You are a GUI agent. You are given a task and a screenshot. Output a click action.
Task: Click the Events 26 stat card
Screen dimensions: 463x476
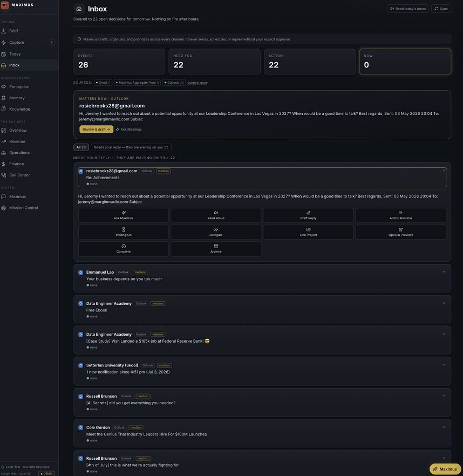pos(119,62)
